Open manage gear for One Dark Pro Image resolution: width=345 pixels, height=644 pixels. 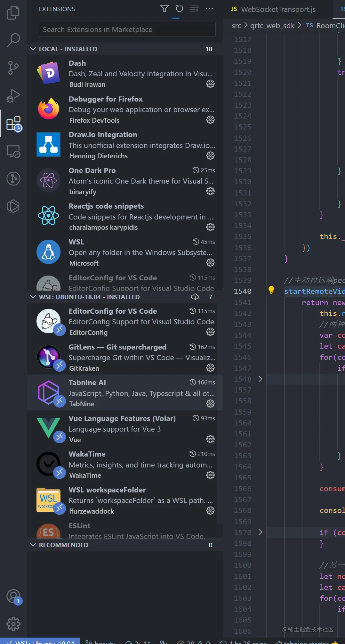tap(210, 191)
